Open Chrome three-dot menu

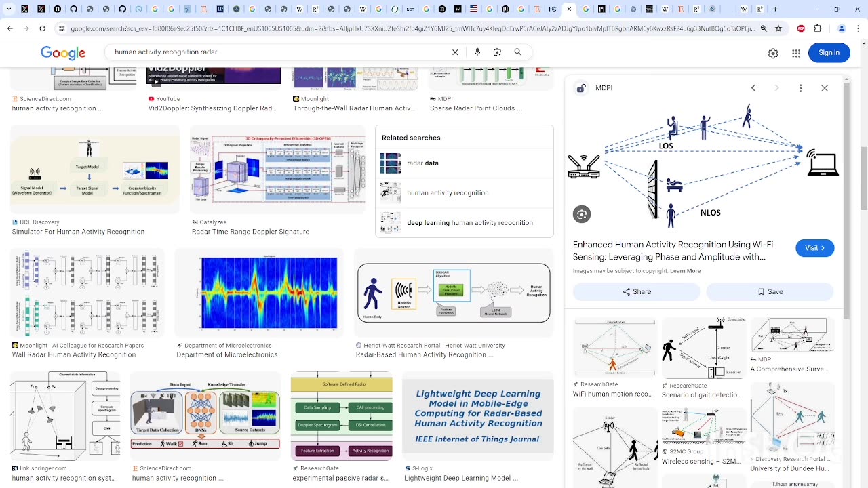(858, 28)
